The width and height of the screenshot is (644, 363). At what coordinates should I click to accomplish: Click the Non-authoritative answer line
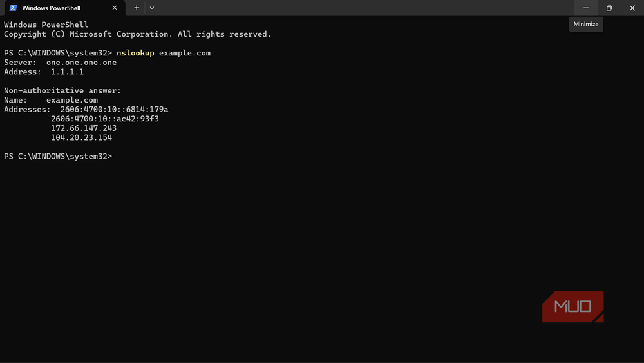62,90
